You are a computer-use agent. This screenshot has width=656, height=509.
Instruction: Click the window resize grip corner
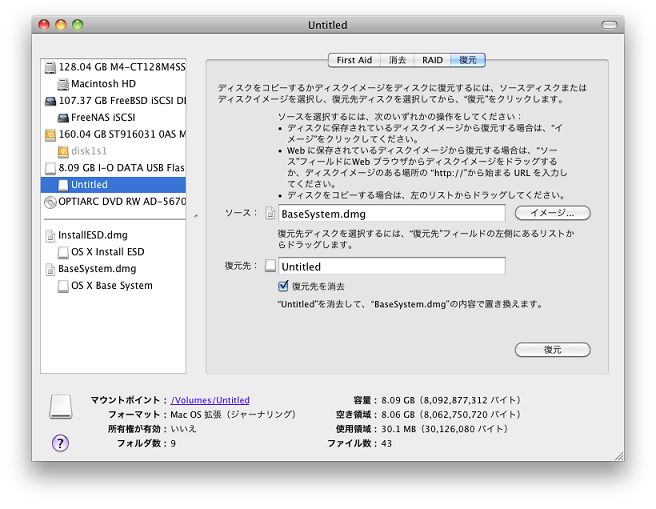tap(619, 456)
